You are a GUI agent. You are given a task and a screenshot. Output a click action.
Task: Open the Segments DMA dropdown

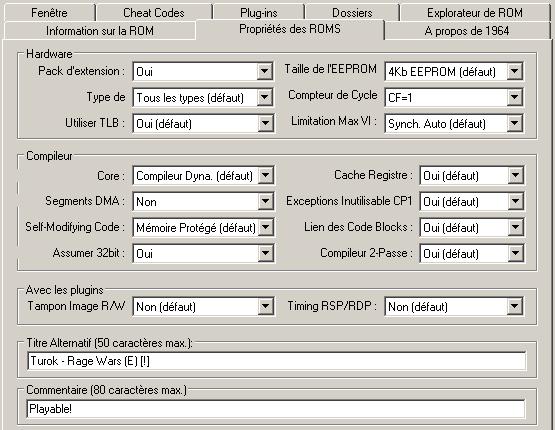[x=203, y=201]
